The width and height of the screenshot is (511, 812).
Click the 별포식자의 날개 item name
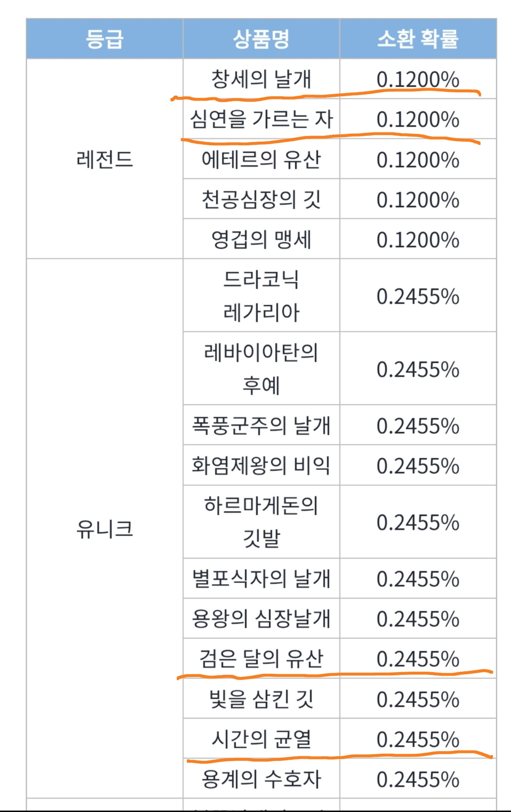pyautogui.click(x=261, y=579)
